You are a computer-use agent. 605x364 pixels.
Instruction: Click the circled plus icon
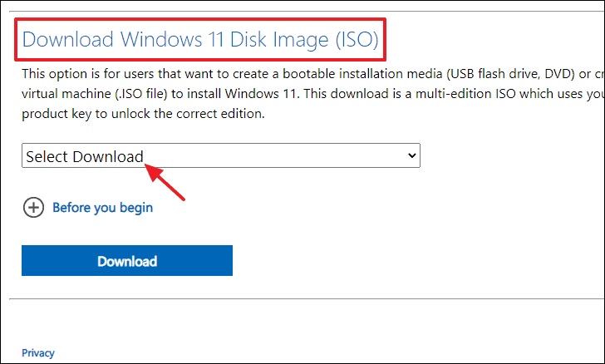tap(33, 207)
